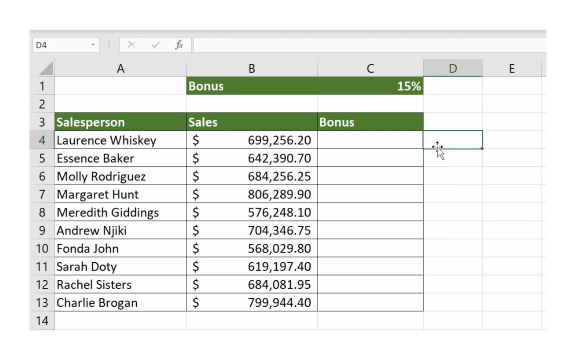Click the Name Box showing D4
Image resolution: width=576 pixels, height=360 pixels.
click(x=66, y=45)
